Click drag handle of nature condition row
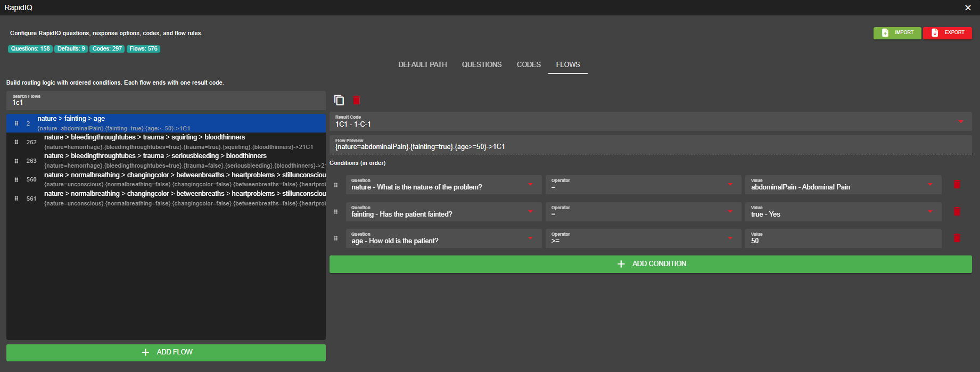 click(x=335, y=185)
